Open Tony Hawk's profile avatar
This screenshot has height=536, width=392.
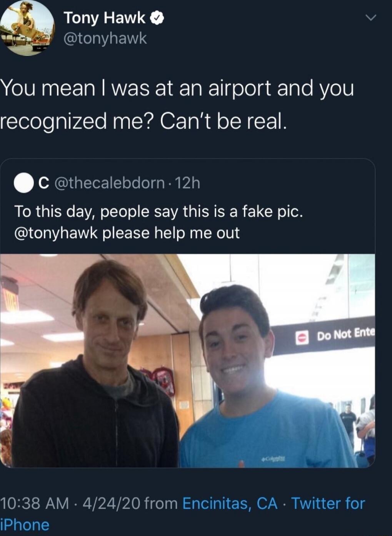pyautogui.click(x=27, y=27)
